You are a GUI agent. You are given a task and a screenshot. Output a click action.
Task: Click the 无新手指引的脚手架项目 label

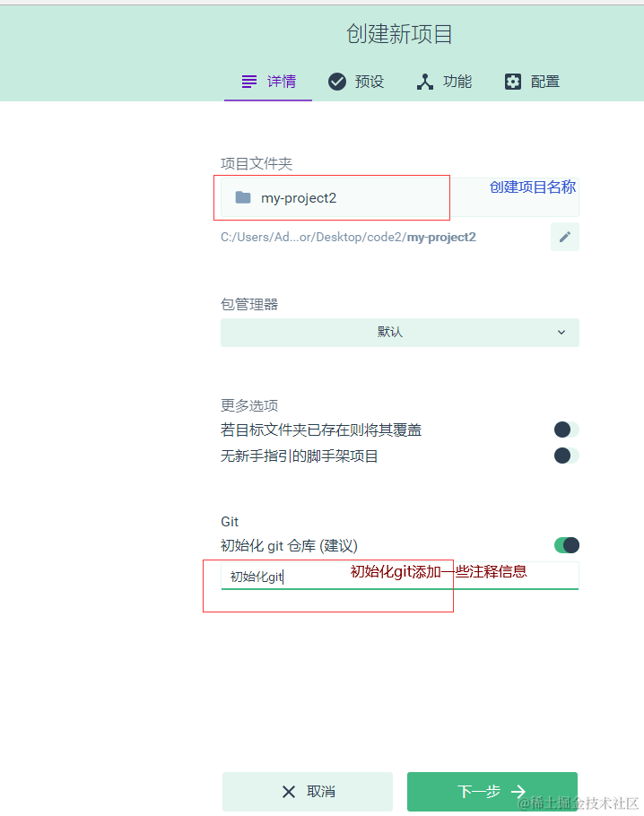(300, 456)
